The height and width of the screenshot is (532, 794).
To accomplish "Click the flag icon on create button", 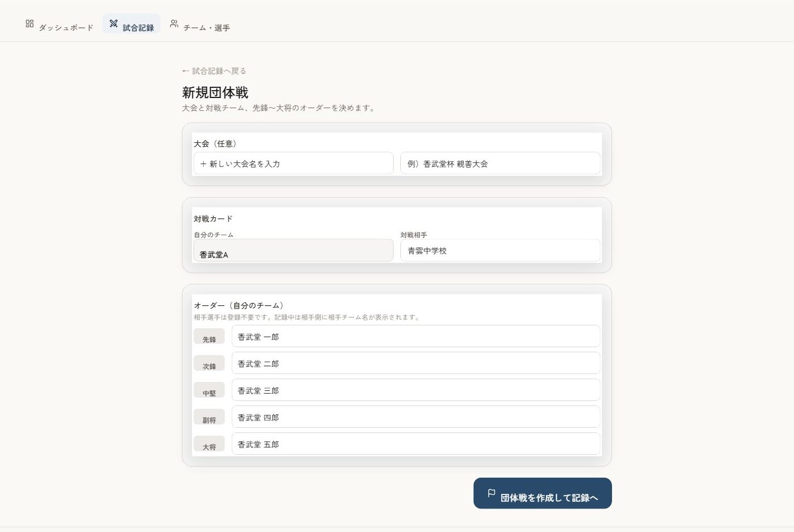I will point(491,493).
